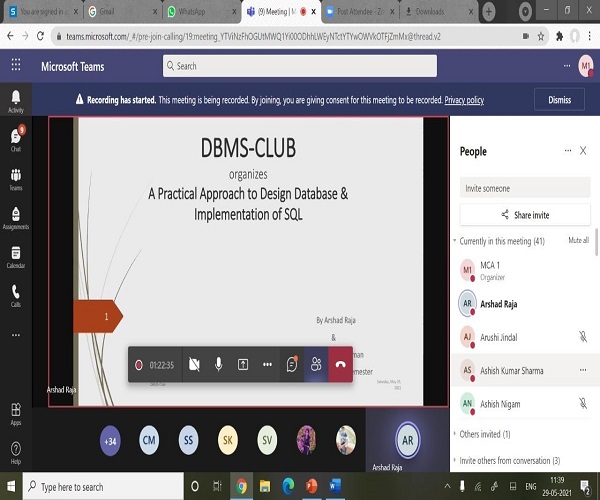
Task: Toggle the participants panel
Action: [x=316, y=365]
